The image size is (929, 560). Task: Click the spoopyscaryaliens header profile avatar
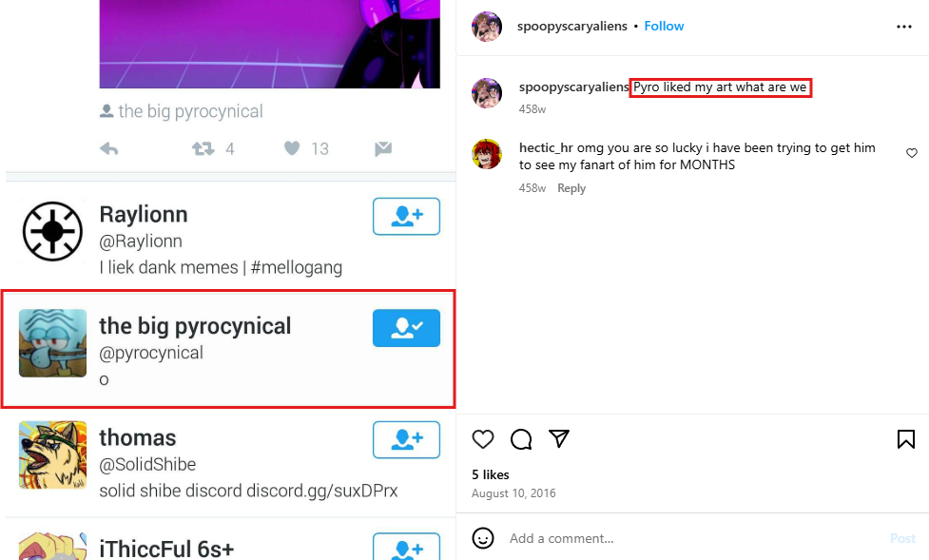tap(487, 27)
